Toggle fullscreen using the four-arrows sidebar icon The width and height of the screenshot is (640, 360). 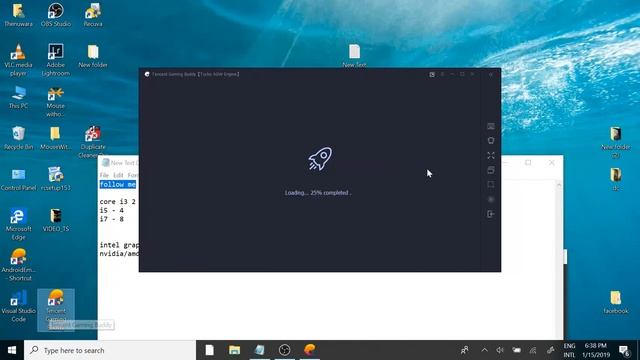pyautogui.click(x=491, y=156)
